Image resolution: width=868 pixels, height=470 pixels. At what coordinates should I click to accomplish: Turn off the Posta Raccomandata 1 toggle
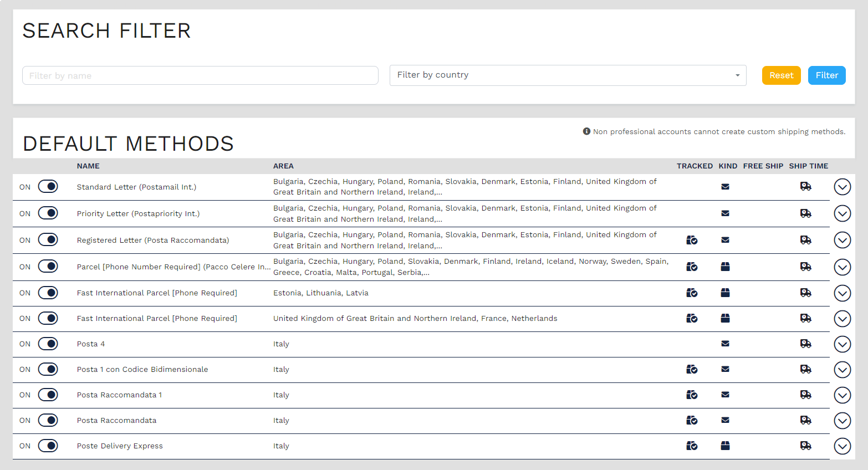click(48, 394)
